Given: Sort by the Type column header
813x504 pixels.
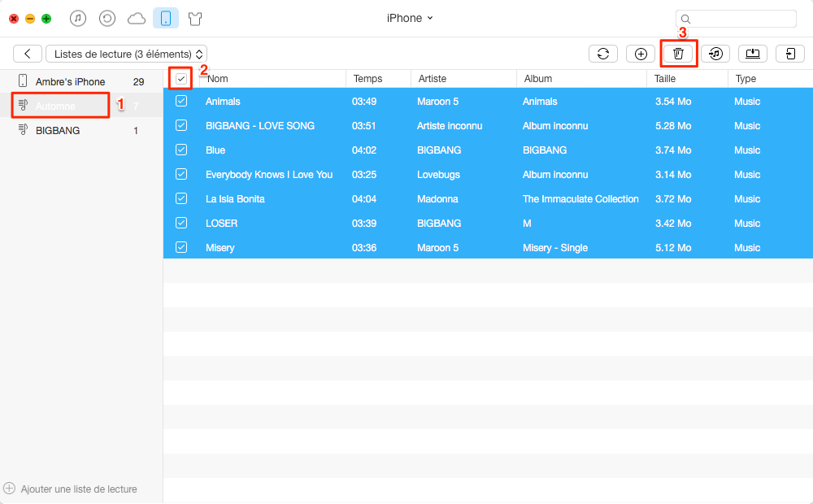Looking at the screenshot, I should (771, 79).
